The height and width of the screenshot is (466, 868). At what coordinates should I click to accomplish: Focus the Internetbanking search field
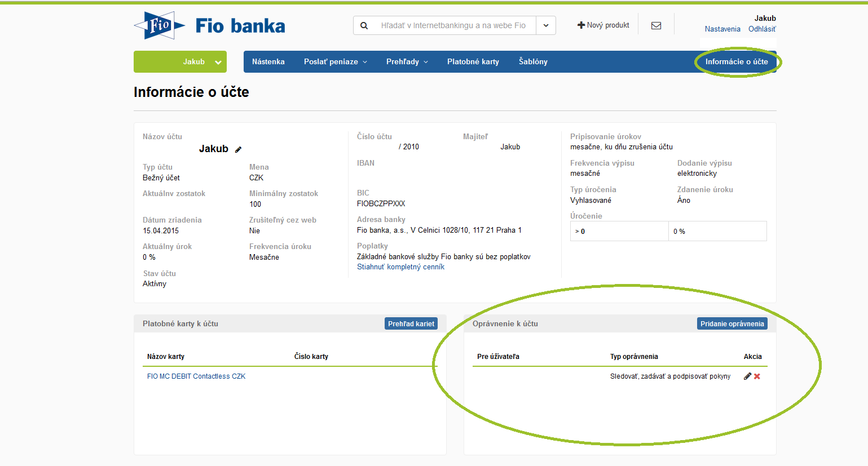click(x=455, y=25)
